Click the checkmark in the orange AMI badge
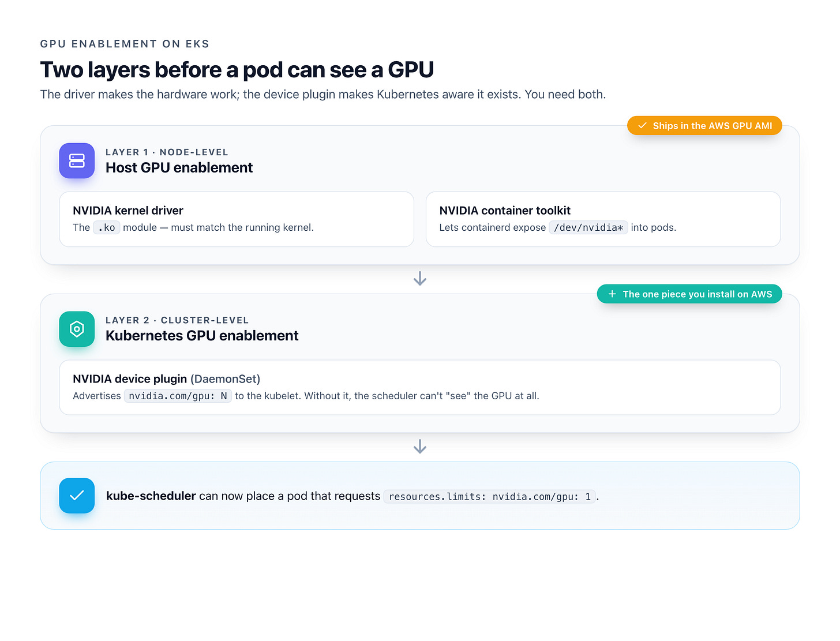Viewport: 840px width, 641px height. [642, 126]
